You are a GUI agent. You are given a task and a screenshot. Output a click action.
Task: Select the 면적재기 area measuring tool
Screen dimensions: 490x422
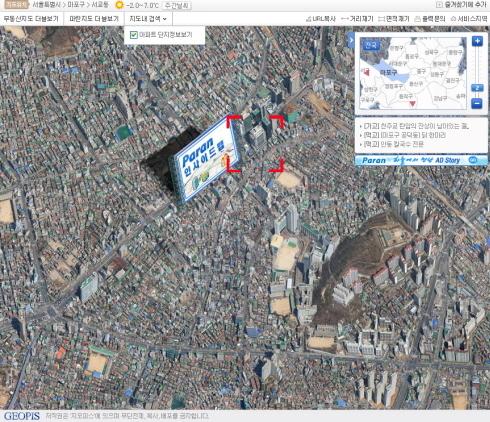[394, 19]
